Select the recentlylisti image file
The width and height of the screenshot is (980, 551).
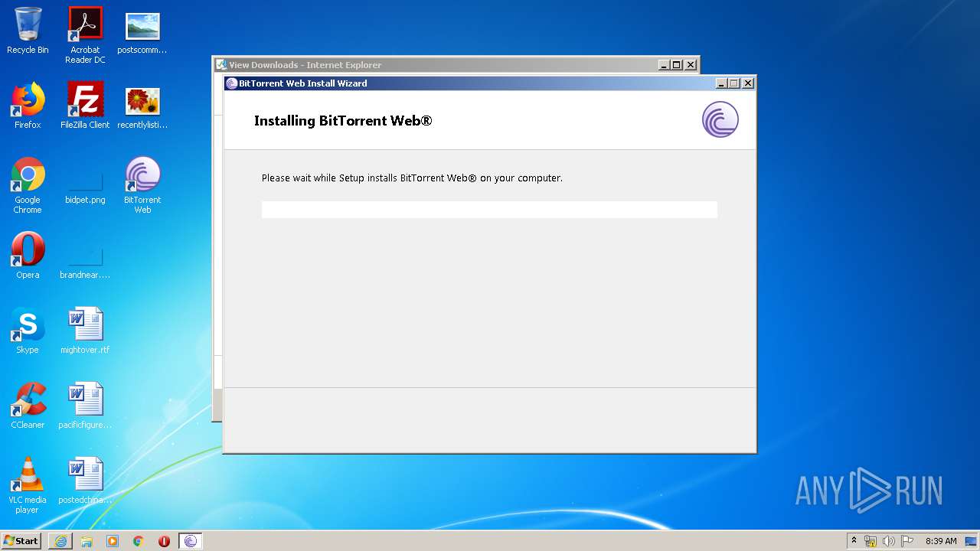pyautogui.click(x=142, y=106)
